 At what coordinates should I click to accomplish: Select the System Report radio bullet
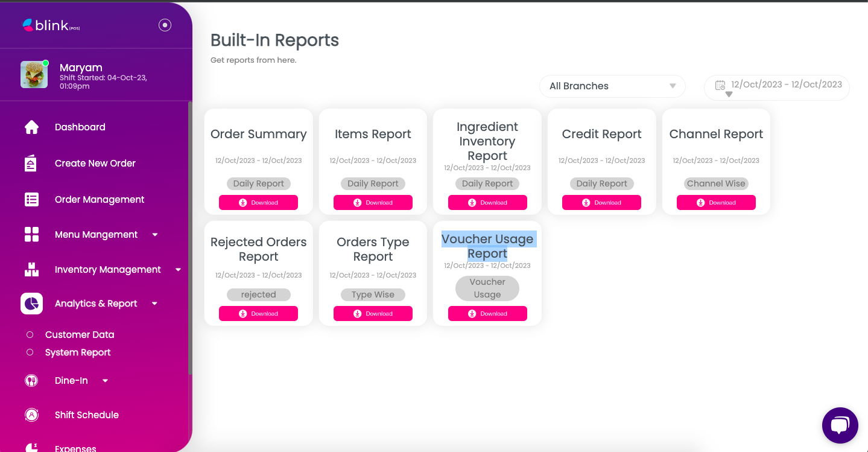[30, 352]
